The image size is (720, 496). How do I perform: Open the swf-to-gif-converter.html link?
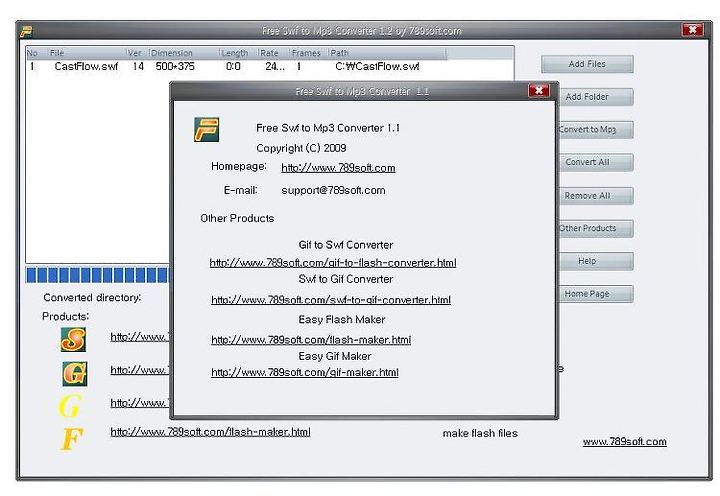pyautogui.click(x=331, y=300)
